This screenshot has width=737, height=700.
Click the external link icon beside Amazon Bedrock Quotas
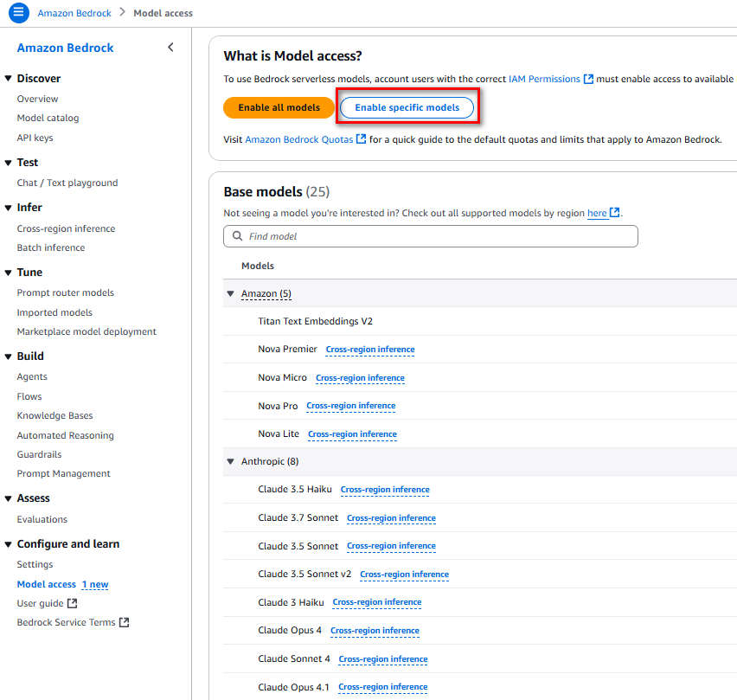tap(361, 139)
